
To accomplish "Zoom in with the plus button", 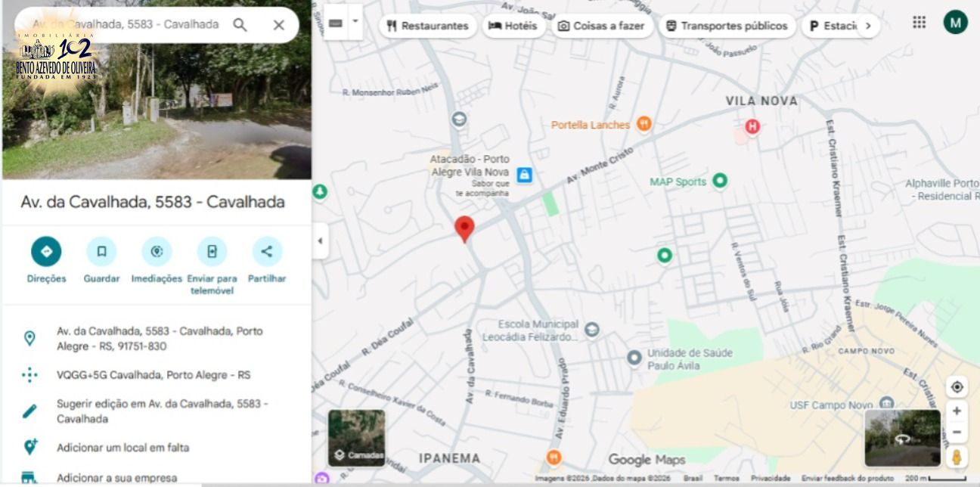I will pyautogui.click(x=957, y=411).
